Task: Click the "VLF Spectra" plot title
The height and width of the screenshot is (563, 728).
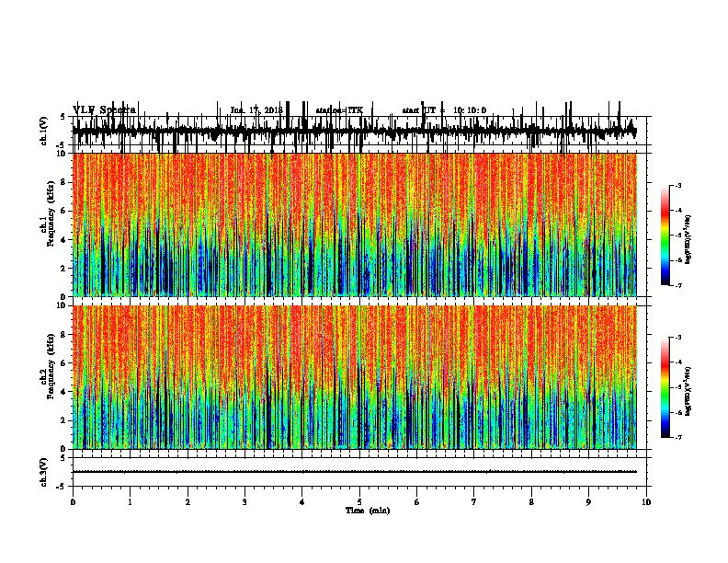Action: 105,110
